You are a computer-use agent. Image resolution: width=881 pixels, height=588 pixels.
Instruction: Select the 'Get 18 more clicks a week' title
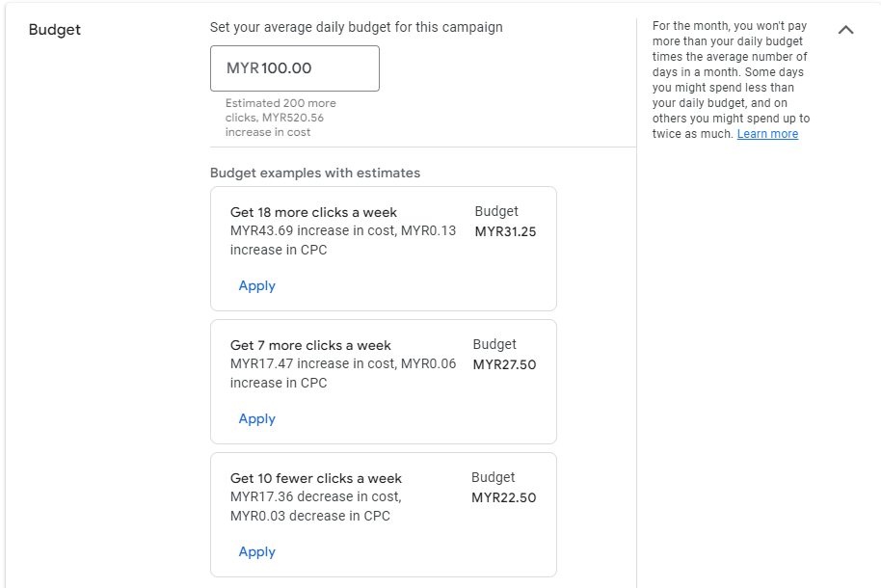click(313, 212)
